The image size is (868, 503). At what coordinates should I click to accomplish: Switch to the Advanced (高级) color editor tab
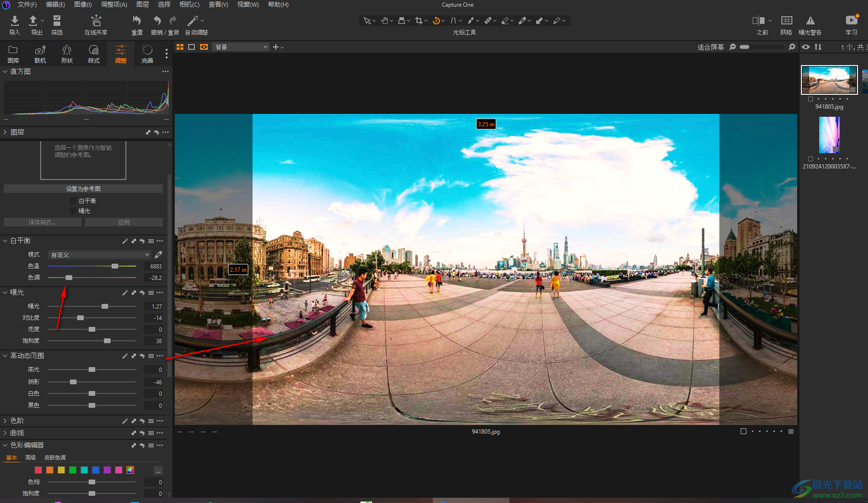(31, 458)
